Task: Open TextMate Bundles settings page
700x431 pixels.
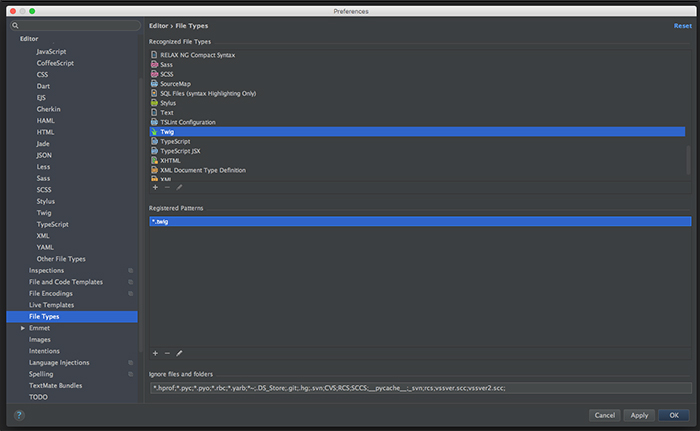Action: coord(56,385)
